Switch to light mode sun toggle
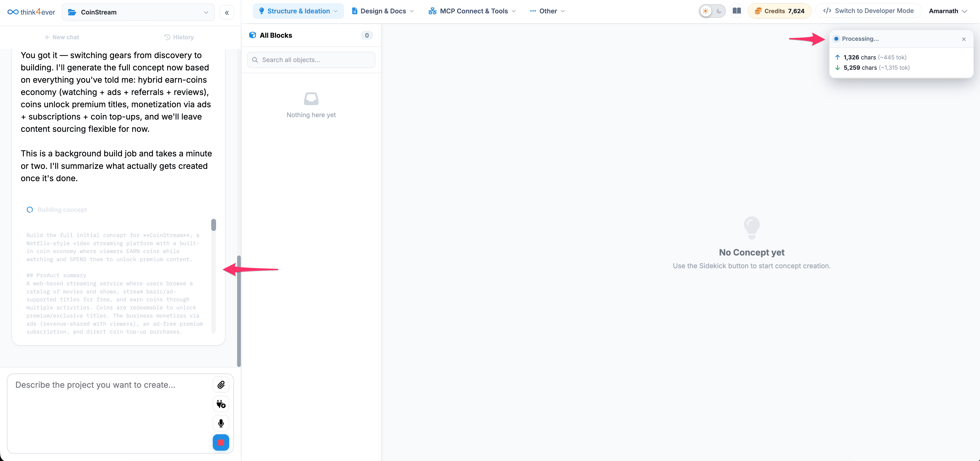Image resolution: width=980 pixels, height=461 pixels. tap(706, 11)
